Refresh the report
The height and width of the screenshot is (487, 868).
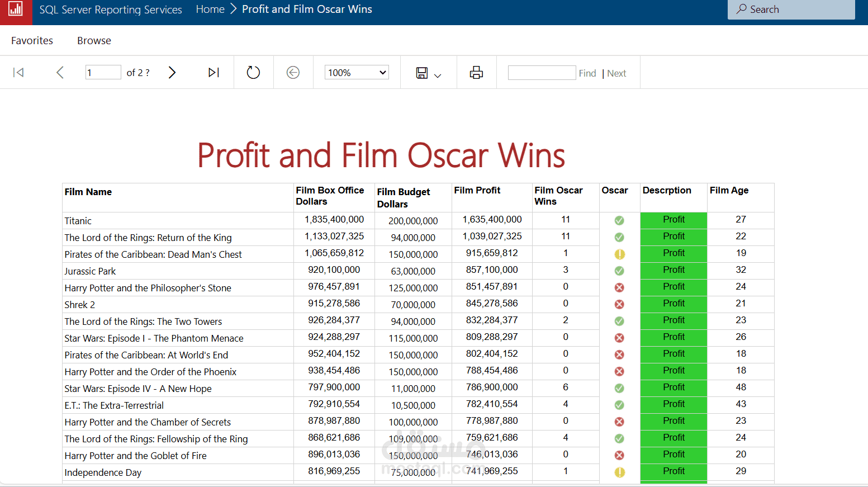point(253,72)
